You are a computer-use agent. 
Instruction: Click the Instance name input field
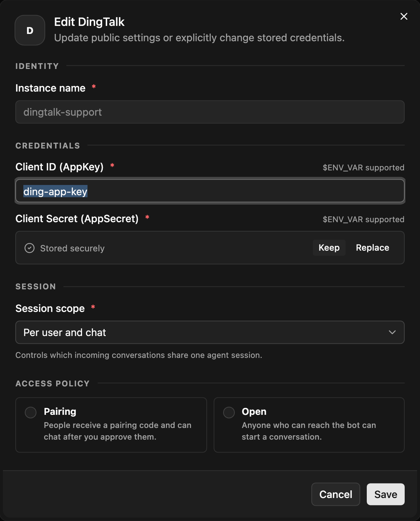click(210, 112)
